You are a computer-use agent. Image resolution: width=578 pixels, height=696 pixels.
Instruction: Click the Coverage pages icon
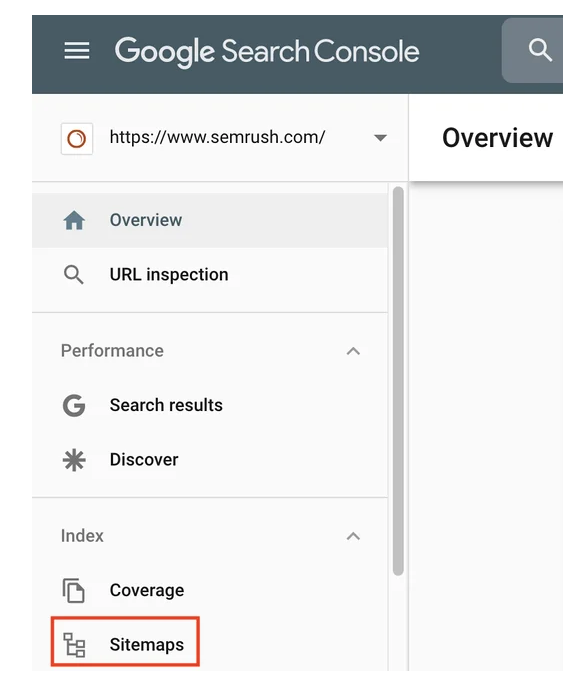(x=74, y=590)
